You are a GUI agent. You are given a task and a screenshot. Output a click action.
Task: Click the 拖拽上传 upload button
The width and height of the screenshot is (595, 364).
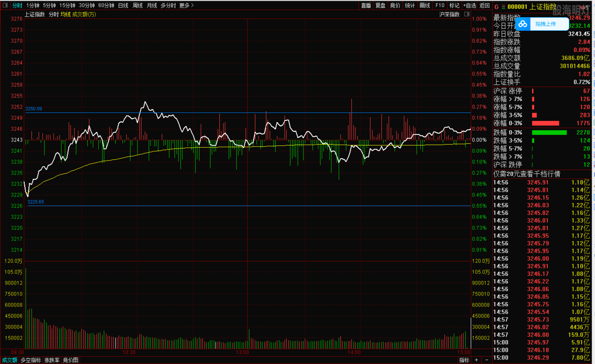click(545, 24)
